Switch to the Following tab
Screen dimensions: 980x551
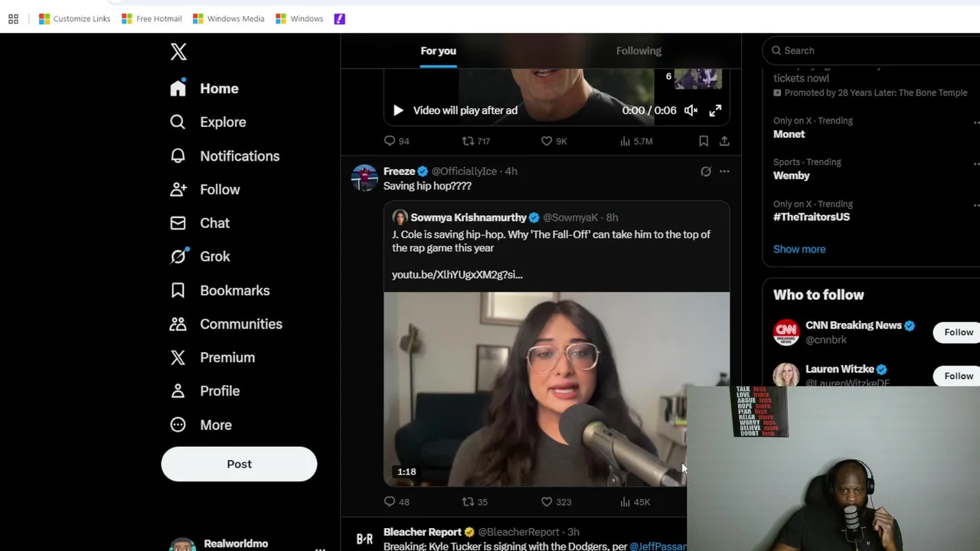(x=639, y=51)
